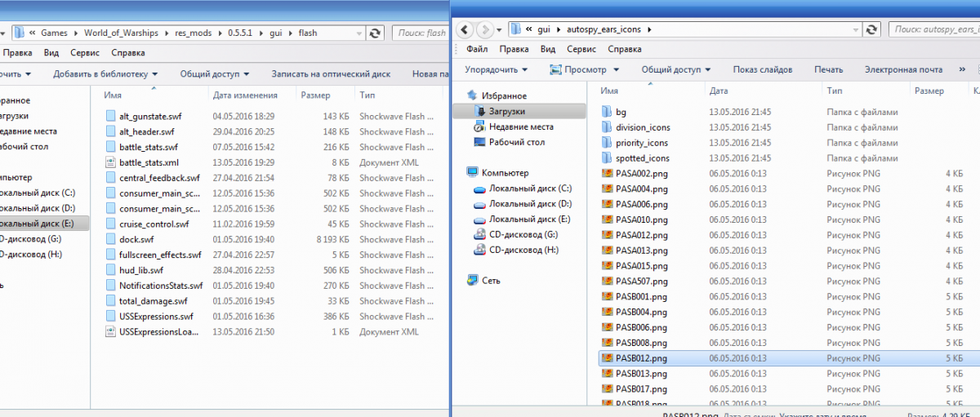
Task: Click search field in left flash window
Action: [x=421, y=33]
